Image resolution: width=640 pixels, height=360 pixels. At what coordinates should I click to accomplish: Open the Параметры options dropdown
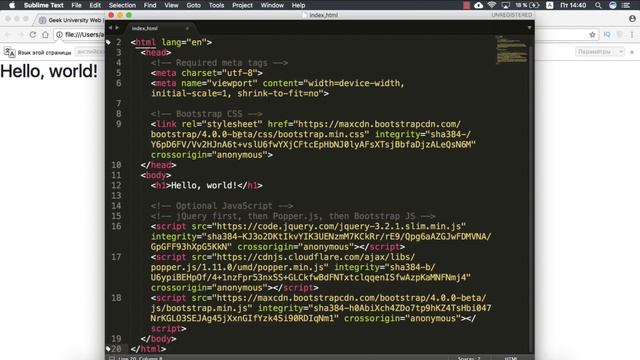pyautogui.click(x=600, y=52)
